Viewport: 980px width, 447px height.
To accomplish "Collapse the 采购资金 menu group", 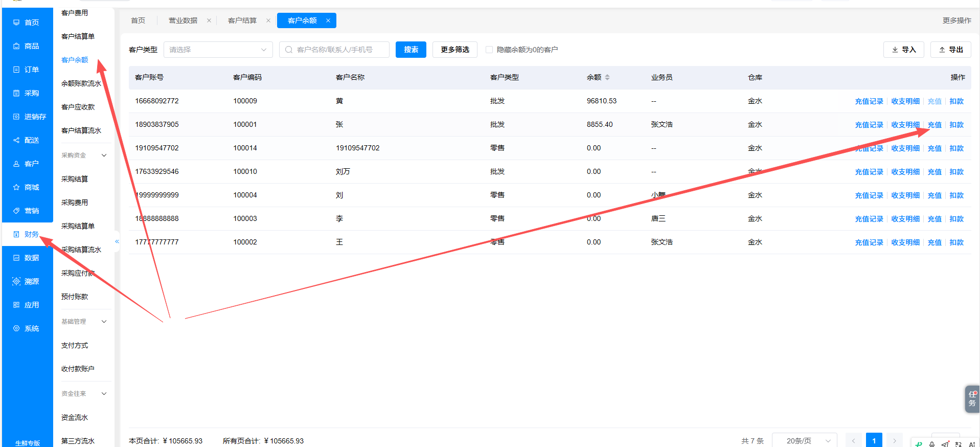I will pyautogui.click(x=104, y=155).
